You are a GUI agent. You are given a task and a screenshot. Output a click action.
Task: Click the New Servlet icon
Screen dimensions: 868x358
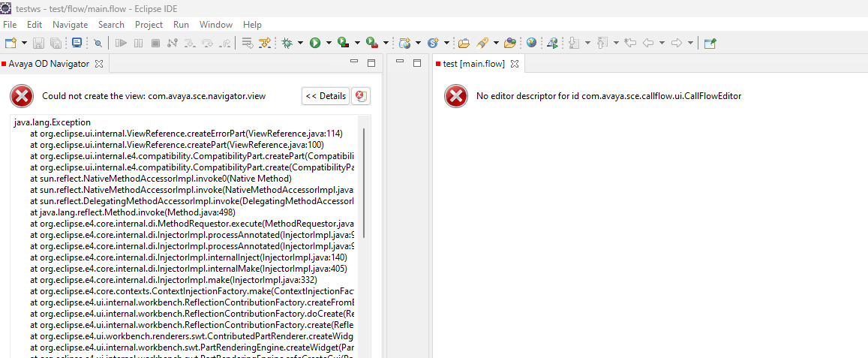(x=433, y=43)
